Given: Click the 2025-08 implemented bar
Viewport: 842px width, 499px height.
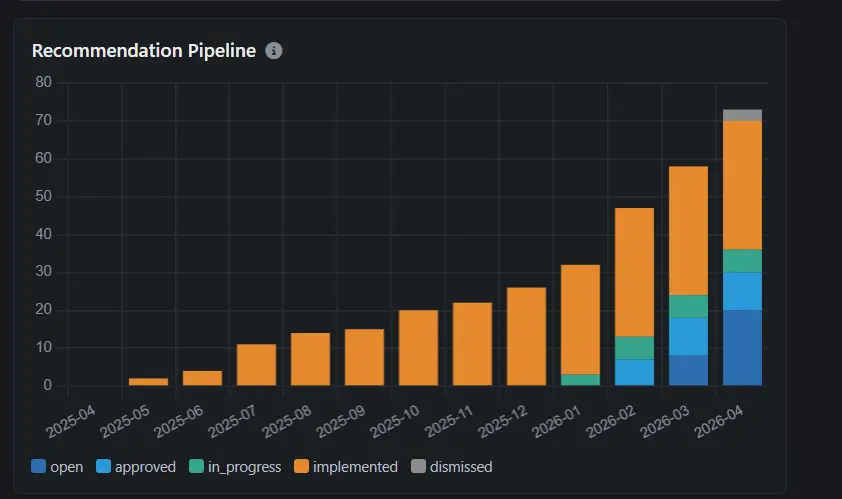Looking at the screenshot, I should click(x=310, y=359).
